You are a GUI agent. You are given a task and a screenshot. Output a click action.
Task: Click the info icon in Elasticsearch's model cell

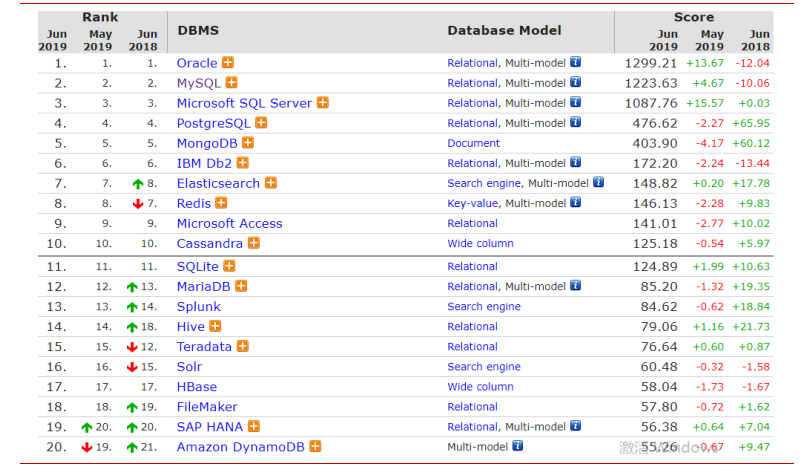click(598, 182)
